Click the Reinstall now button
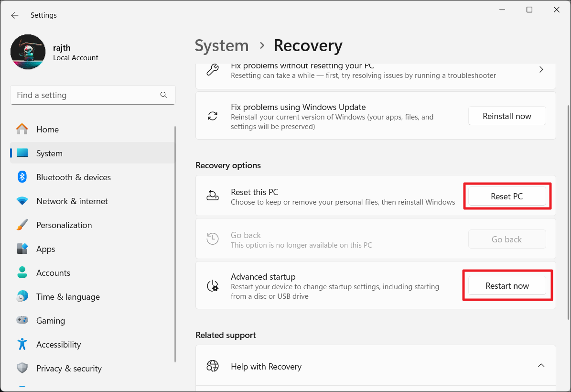Image resolution: width=571 pixels, height=392 pixels. (507, 116)
